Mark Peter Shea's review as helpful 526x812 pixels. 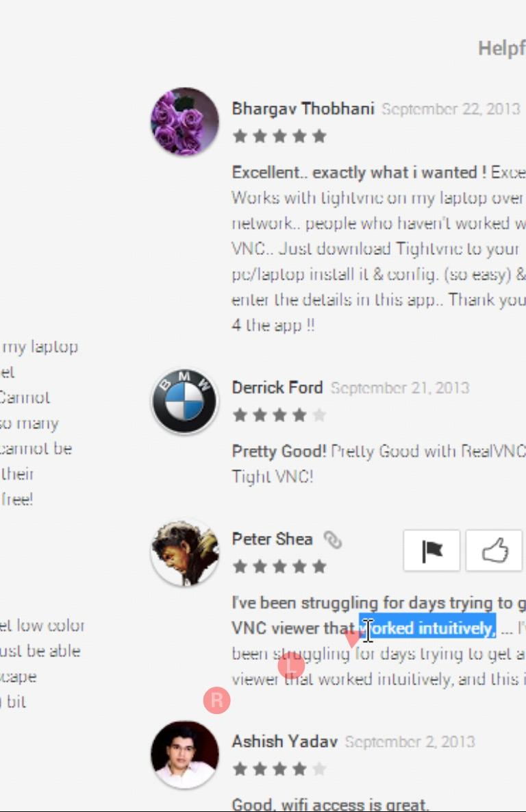pyautogui.click(x=494, y=550)
